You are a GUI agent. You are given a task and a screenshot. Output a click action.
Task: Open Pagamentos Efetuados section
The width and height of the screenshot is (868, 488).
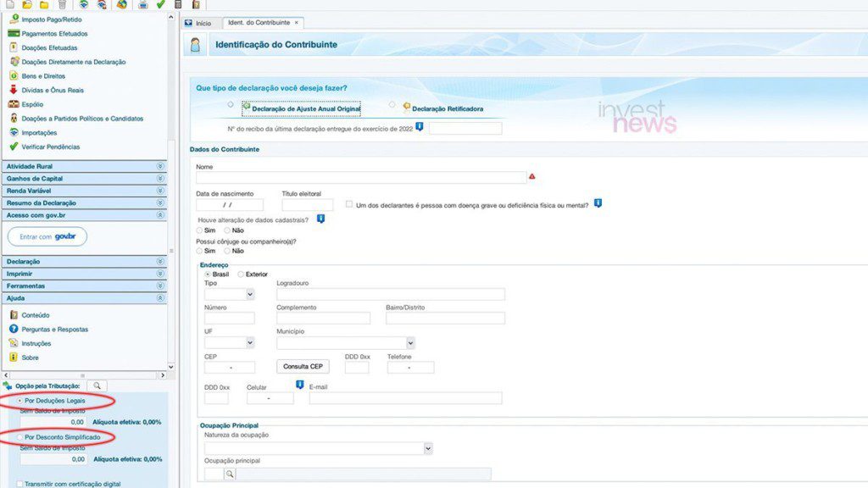point(54,34)
